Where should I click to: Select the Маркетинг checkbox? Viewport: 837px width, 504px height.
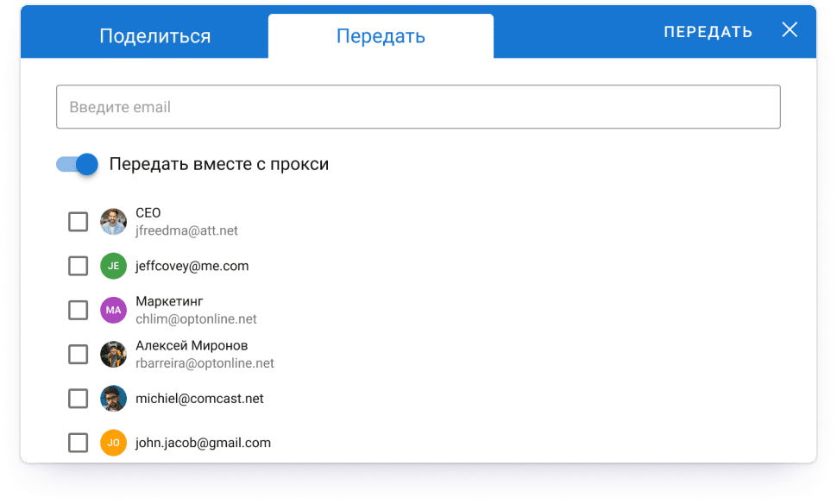click(78, 310)
